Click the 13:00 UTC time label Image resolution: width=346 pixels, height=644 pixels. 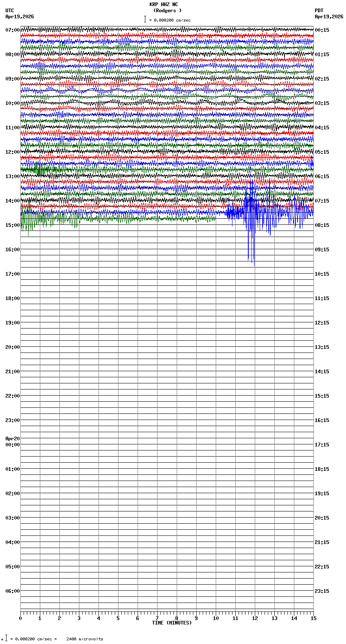(13, 176)
